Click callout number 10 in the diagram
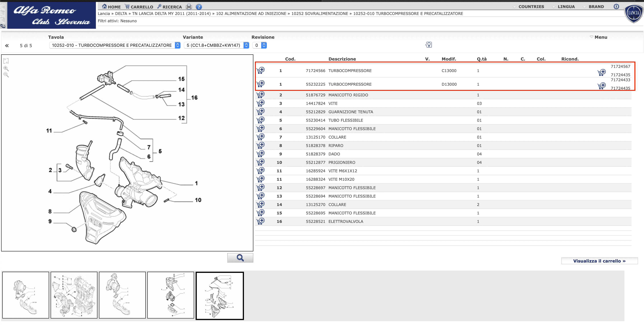This screenshot has height=325, width=644. pos(198,200)
